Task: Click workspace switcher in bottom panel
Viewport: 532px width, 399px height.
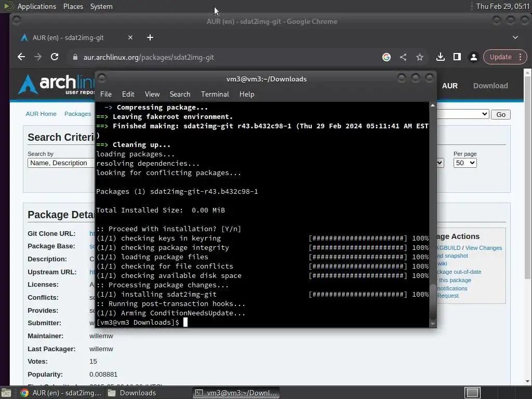Action: coord(472,393)
